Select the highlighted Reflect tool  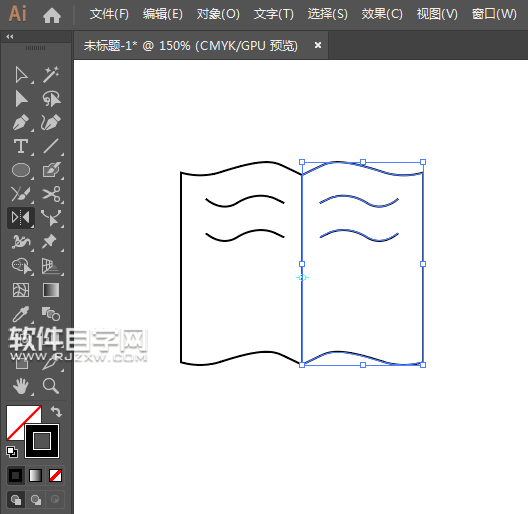tap(21, 218)
